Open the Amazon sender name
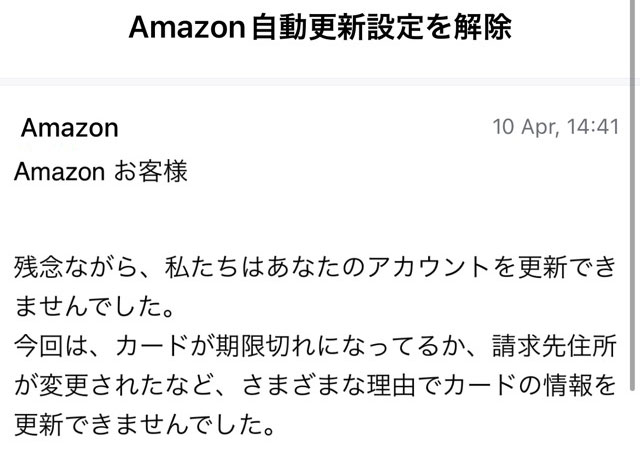The width and height of the screenshot is (640, 450). [x=70, y=128]
